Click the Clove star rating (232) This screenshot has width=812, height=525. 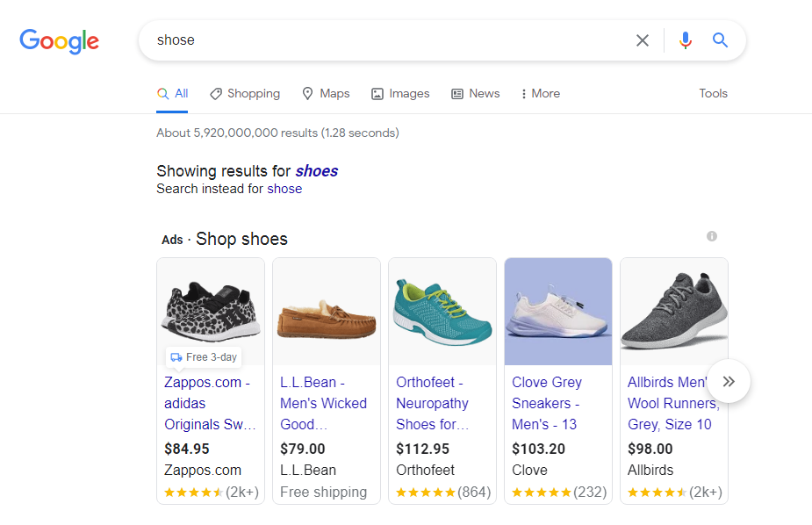(x=559, y=492)
